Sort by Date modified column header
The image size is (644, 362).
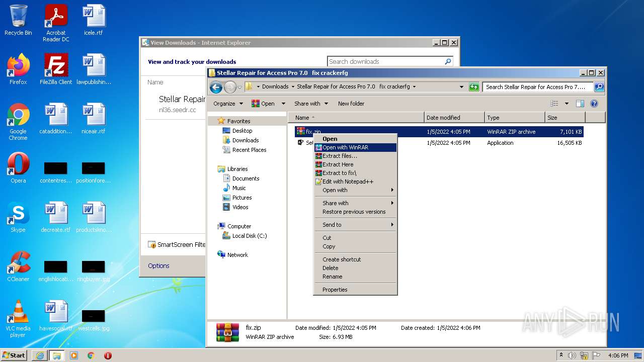click(x=454, y=118)
